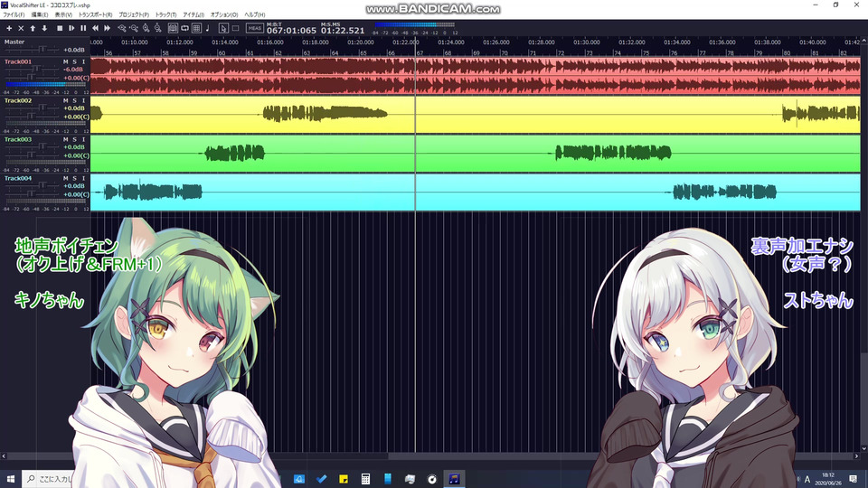Click the 01:22.521 time display
This screenshot has height=488, width=868.
click(343, 31)
